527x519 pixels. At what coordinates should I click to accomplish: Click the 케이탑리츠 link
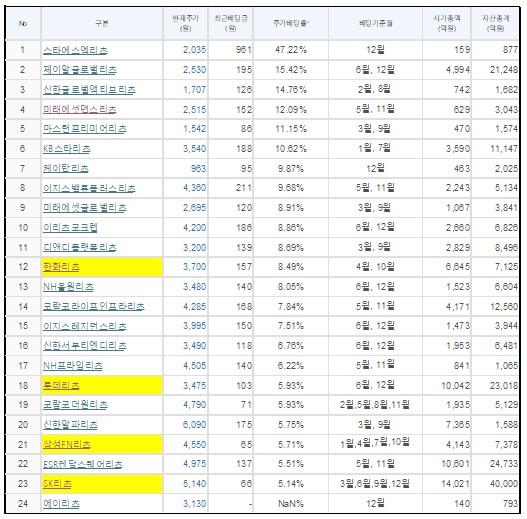tap(66, 168)
